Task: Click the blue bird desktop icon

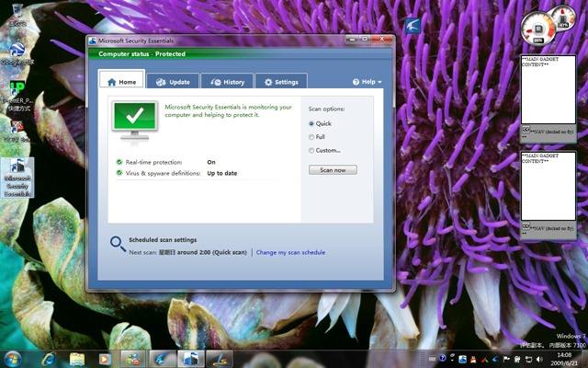Action: pyautogui.click(x=413, y=26)
